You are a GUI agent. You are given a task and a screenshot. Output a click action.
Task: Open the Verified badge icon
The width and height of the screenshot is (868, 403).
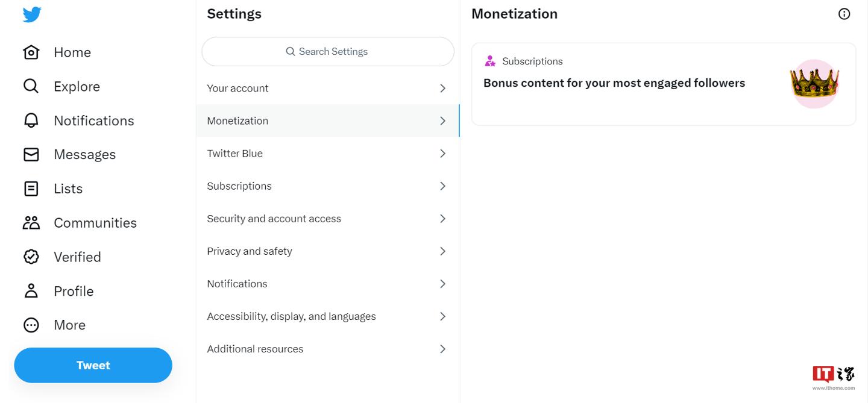pos(31,257)
